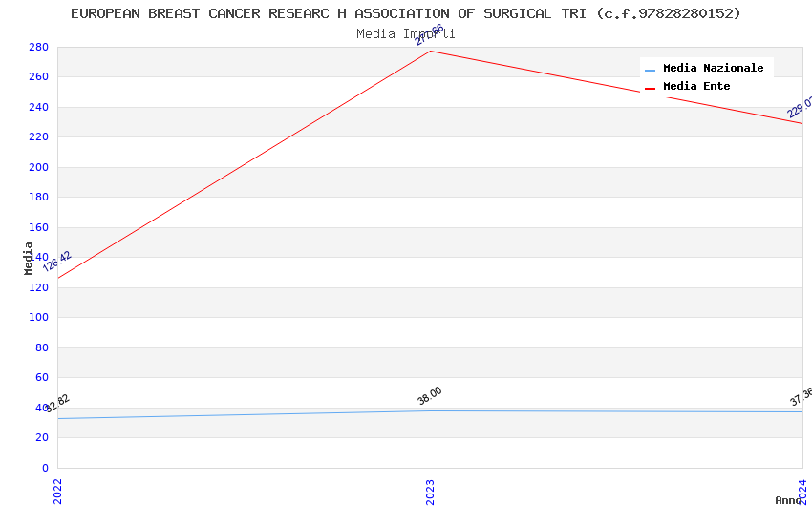Screen dimensions: 812x525
Task: Click the Anno x-axis title
Action: (x=788, y=500)
